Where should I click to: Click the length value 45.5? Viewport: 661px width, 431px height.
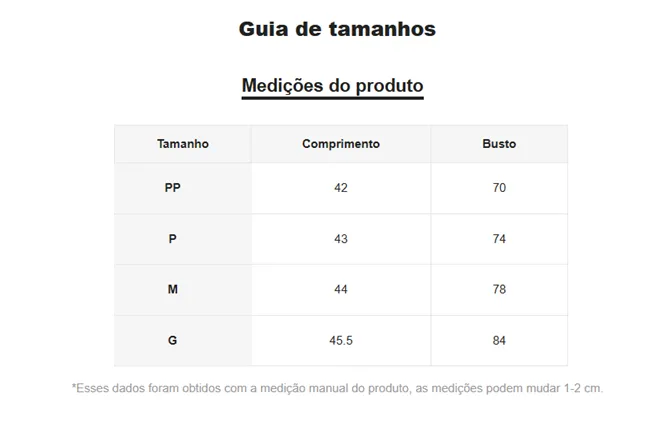click(341, 341)
